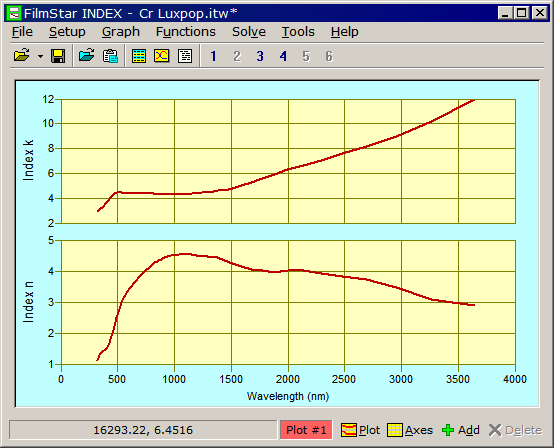
Task: Click the yellow curve graph icon
Action: click(161, 56)
